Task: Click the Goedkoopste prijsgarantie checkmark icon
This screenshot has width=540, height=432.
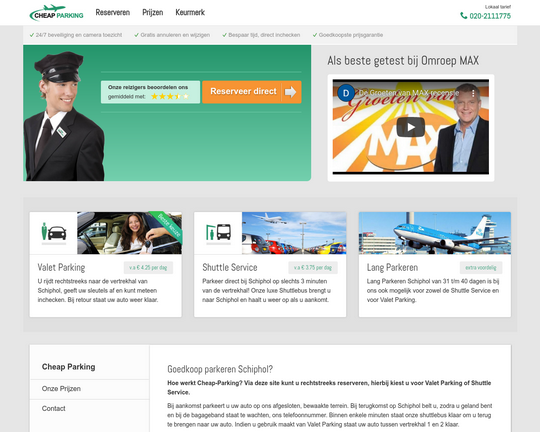Action: pos(315,35)
